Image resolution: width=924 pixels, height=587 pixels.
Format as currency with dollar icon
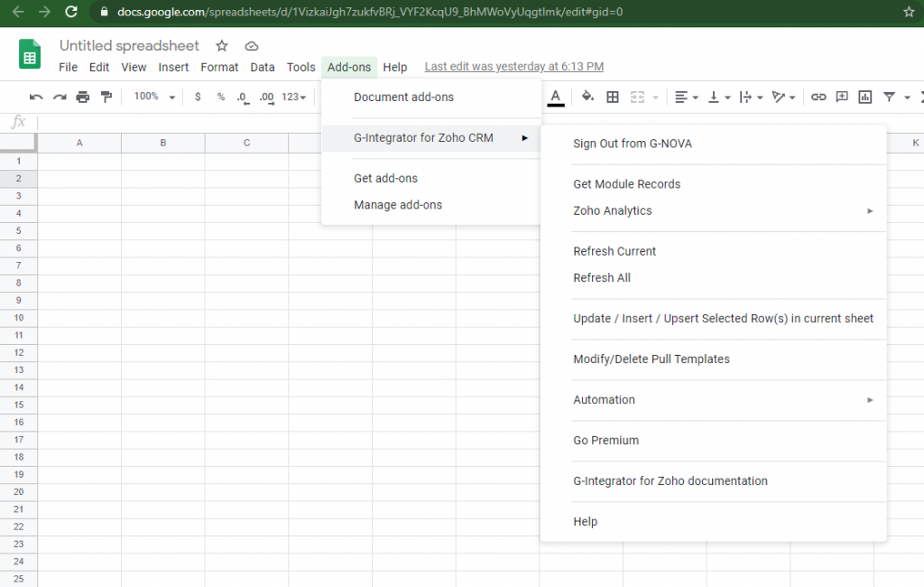198,97
